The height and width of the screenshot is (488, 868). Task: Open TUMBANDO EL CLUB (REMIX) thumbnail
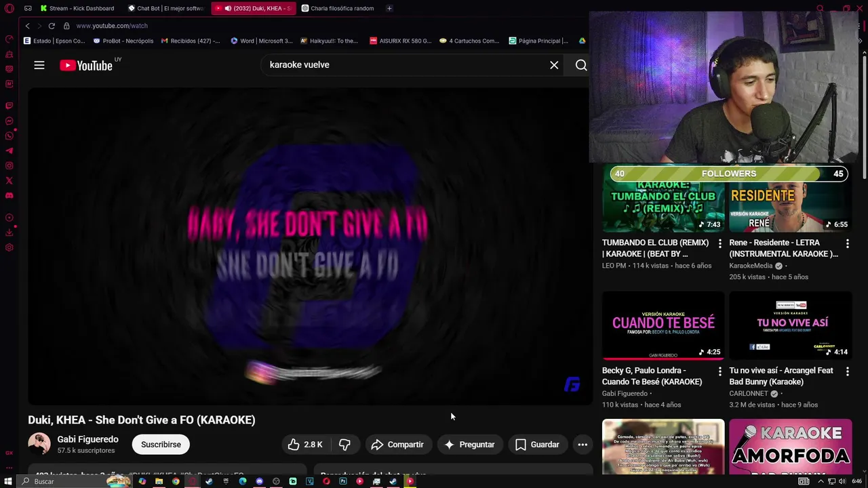click(663, 198)
